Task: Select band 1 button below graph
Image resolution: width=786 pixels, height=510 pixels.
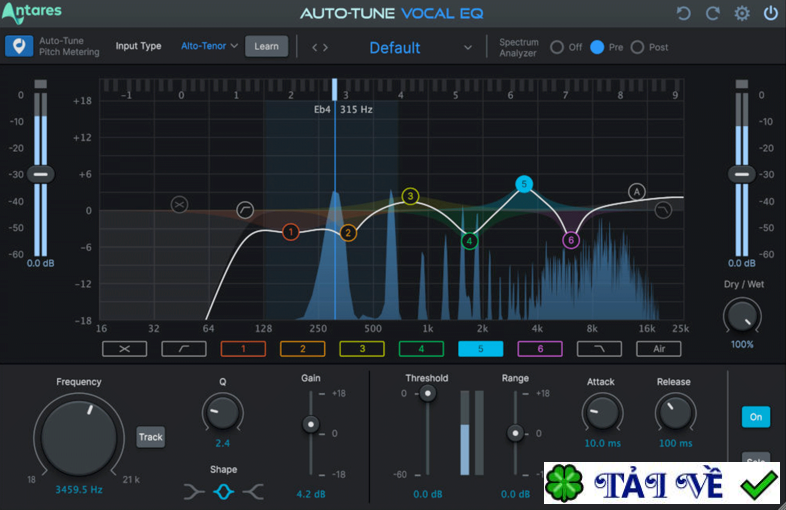Action: click(x=243, y=349)
